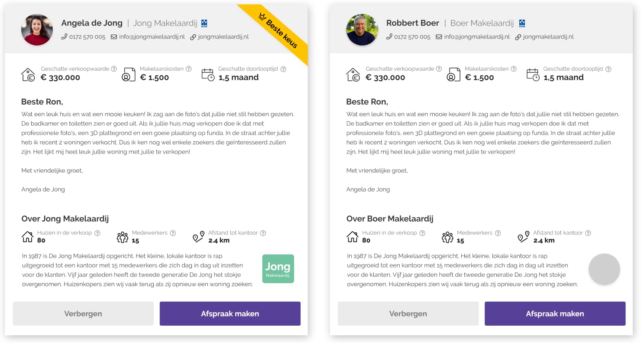The width and height of the screenshot is (644, 343).
Task: Hide Angela de Jong's offer with Verbergen
Action: point(83,314)
